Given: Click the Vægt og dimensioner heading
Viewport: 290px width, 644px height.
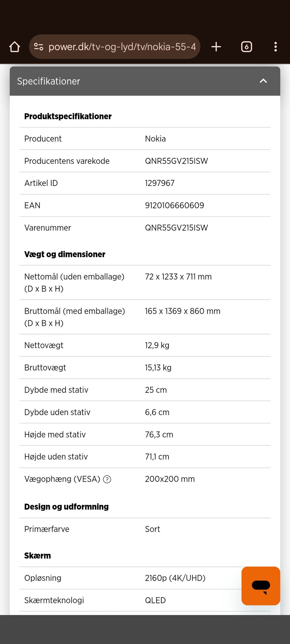Looking at the screenshot, I should 65,254.
